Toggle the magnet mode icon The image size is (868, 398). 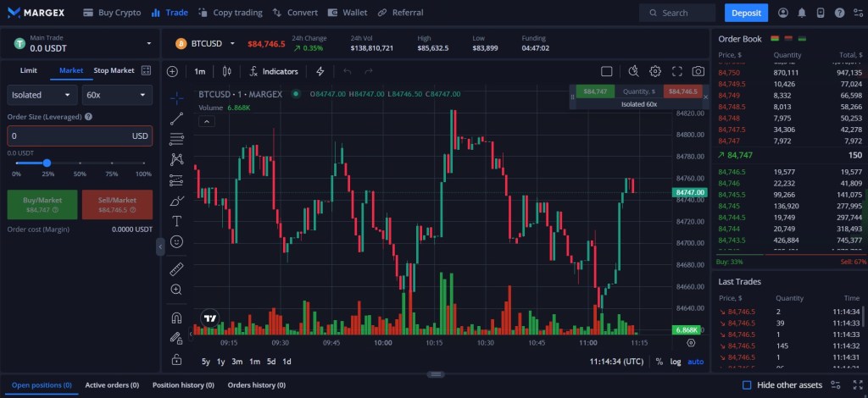(x=176, y=318)
